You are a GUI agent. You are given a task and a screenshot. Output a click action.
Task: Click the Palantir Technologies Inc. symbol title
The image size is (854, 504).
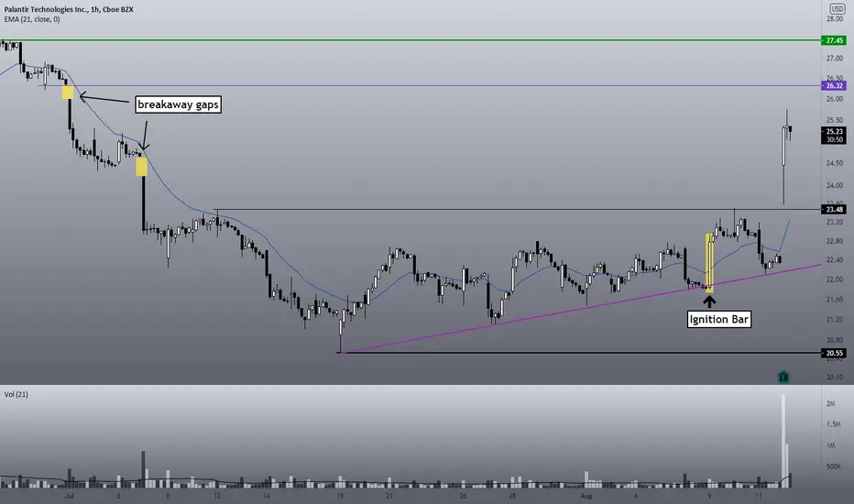[x=69, y=9]
